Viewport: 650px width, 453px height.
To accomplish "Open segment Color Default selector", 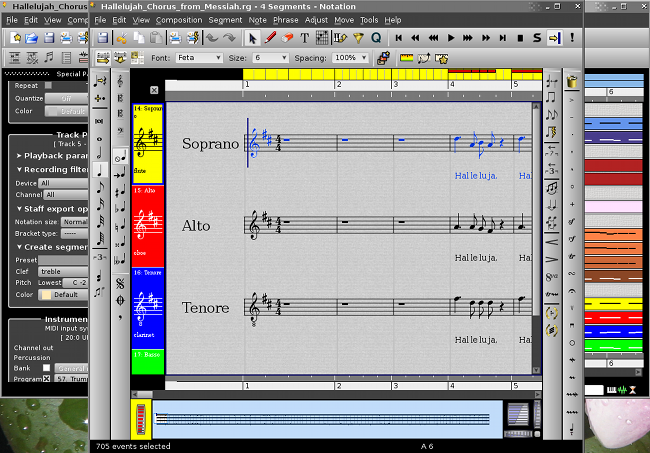I will pos(66,111).
